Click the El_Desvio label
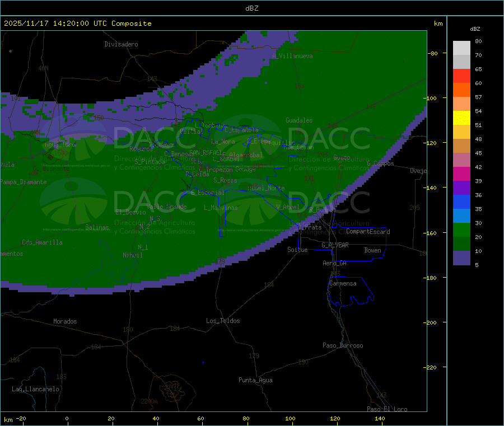Viewport: 504px width, 426px height. pos(131,212)
